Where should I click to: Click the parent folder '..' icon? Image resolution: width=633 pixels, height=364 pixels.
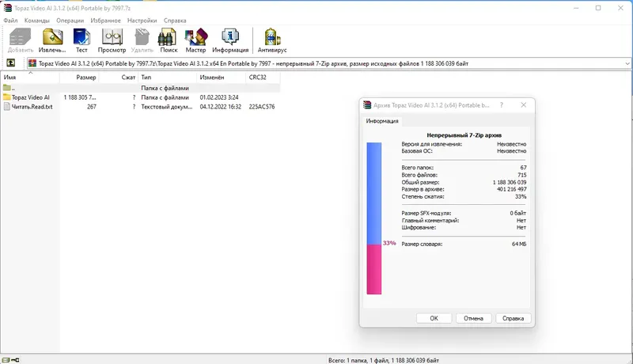[x=7, y=88]
